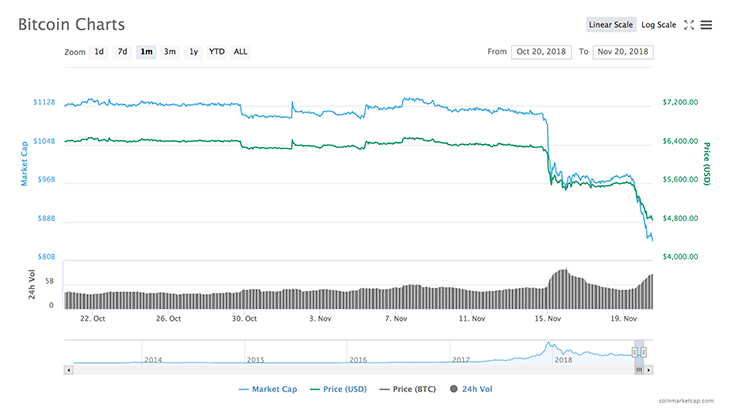Click the $6,400.00 price axis label
The height and width of the screenshot is (413, 750).
click(680, 141)
